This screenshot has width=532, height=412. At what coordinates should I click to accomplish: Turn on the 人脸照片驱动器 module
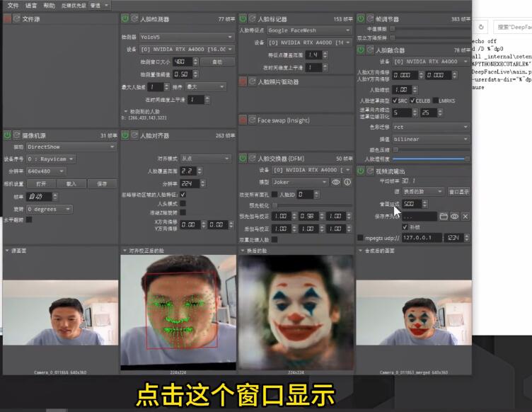point(243,81)
